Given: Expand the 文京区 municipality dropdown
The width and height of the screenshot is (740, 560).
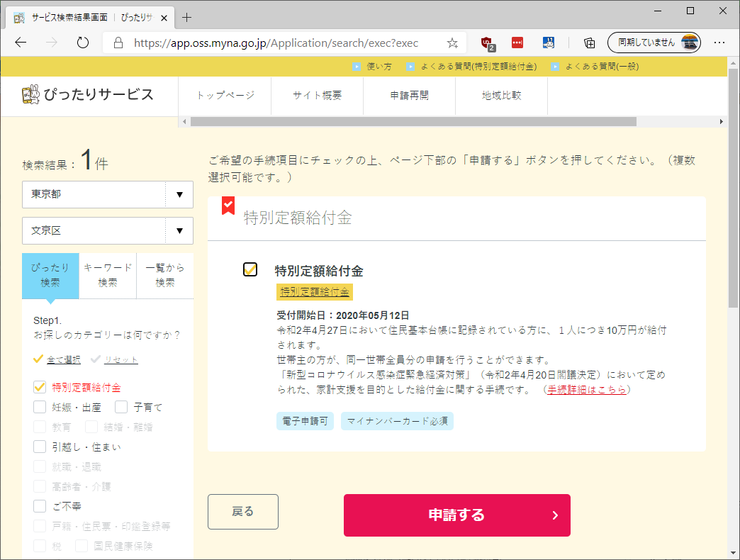Looking at the screenshot, I should coord(108,230).
